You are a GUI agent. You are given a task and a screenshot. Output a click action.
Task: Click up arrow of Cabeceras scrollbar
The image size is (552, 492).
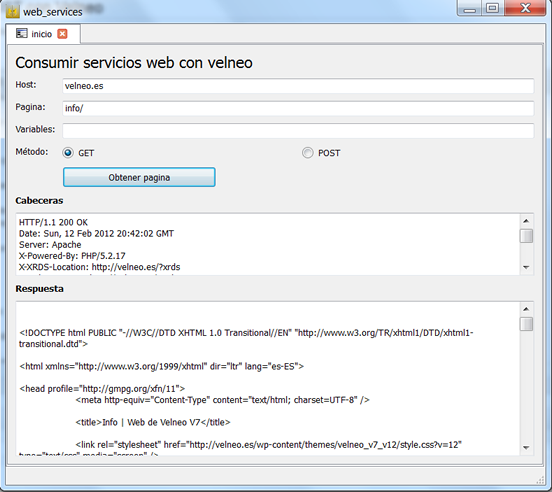[526, 221]
